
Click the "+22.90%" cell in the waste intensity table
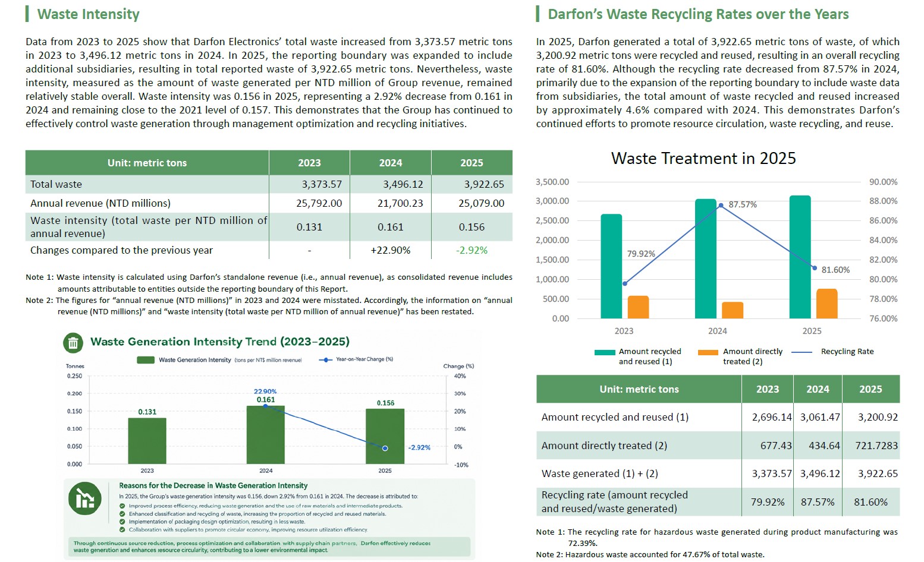[391, 250]
